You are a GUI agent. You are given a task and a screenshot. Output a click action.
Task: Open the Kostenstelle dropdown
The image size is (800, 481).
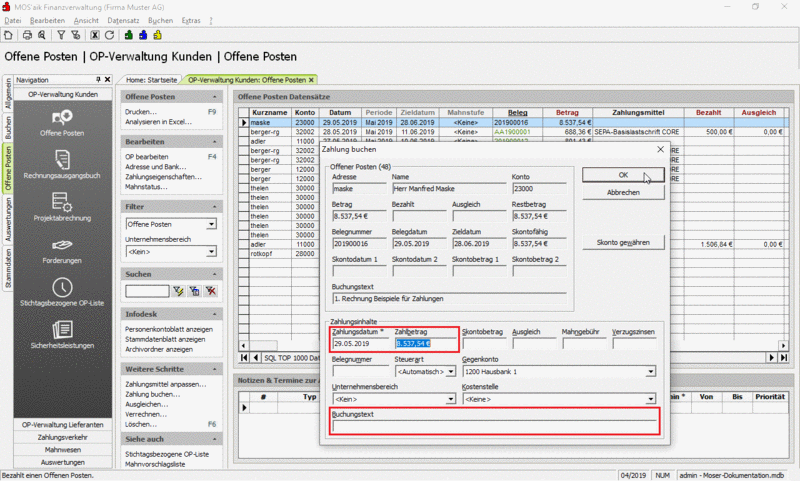[x=651, y=399]
